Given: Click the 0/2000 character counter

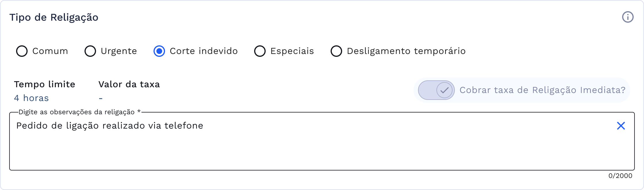Looking at the screenshot, I should click(x=620, y=176).
